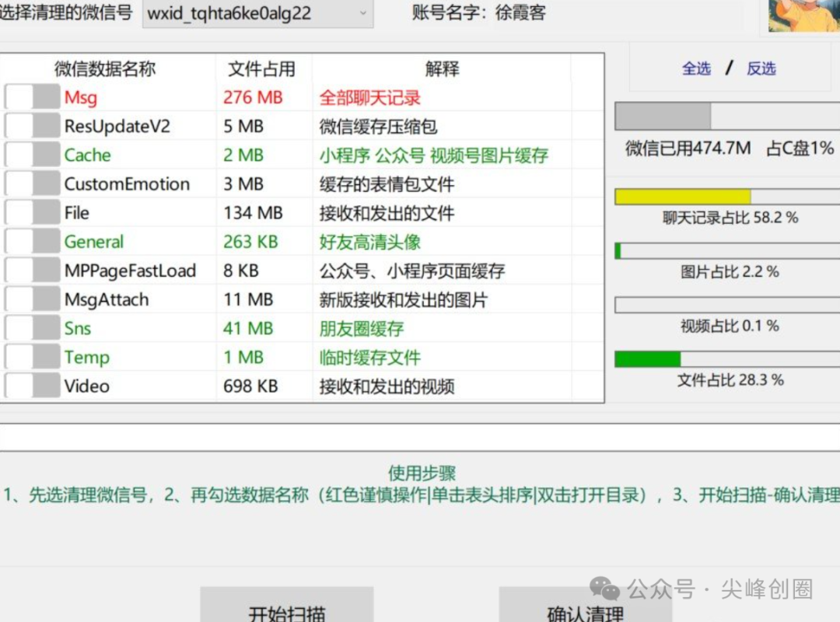Toggle the CustomEmotion row switch

pos(32,184)
